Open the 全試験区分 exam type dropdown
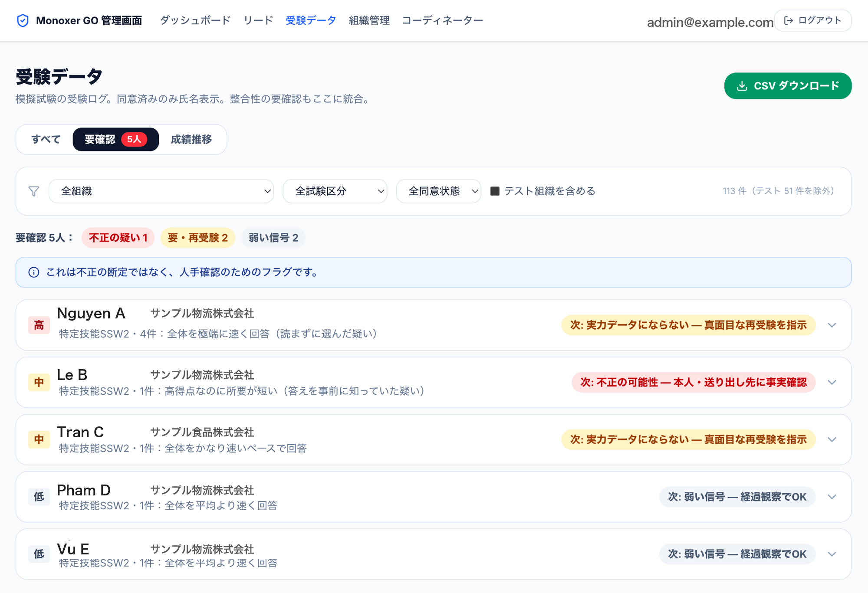868x593 pixels. [x=335, y=191]
